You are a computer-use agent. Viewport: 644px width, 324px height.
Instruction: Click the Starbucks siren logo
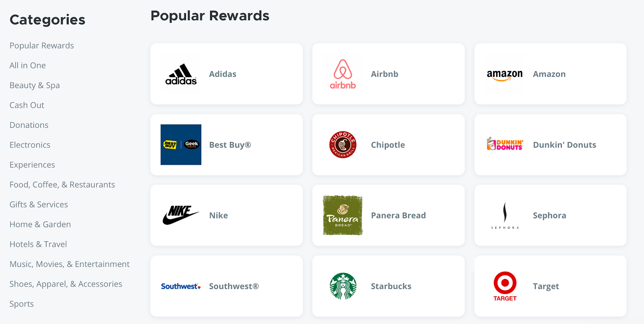click(342, 286)
